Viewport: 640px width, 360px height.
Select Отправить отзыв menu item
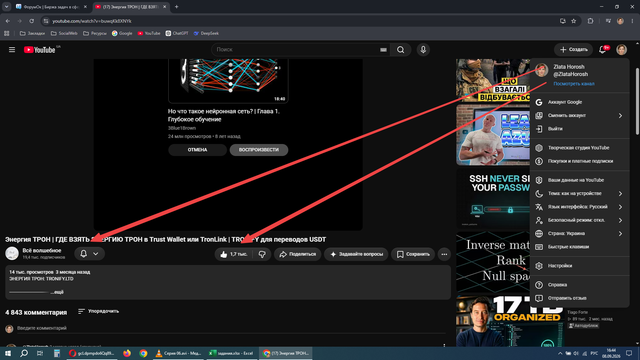pos(580,298)
